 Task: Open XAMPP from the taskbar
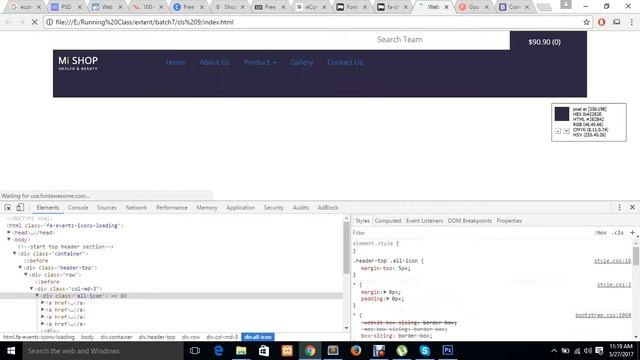(x=287, y=351)
